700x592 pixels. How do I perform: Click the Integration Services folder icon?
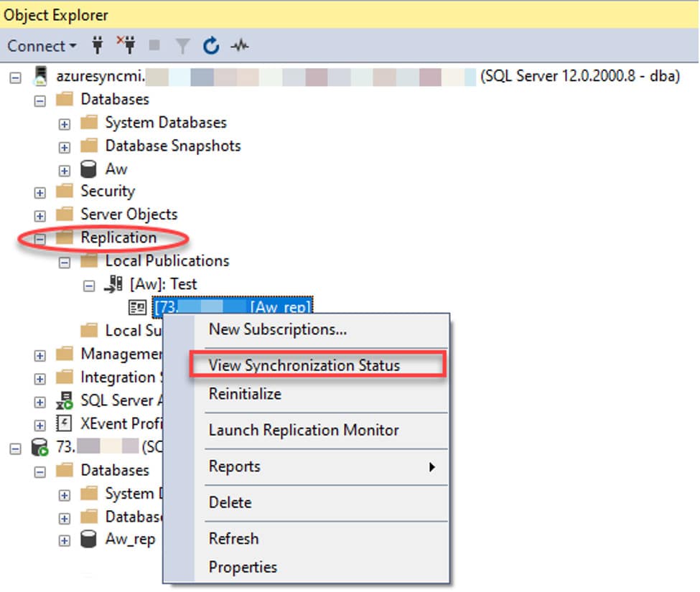tap(65, 377)
